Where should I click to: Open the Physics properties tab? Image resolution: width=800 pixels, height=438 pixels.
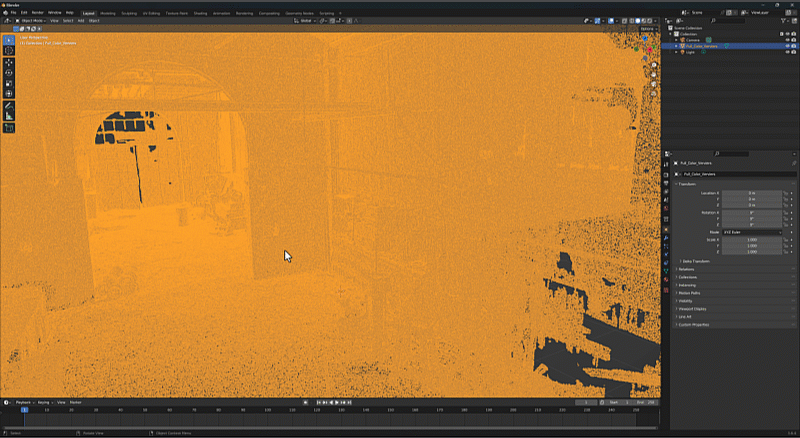[666, 254]
